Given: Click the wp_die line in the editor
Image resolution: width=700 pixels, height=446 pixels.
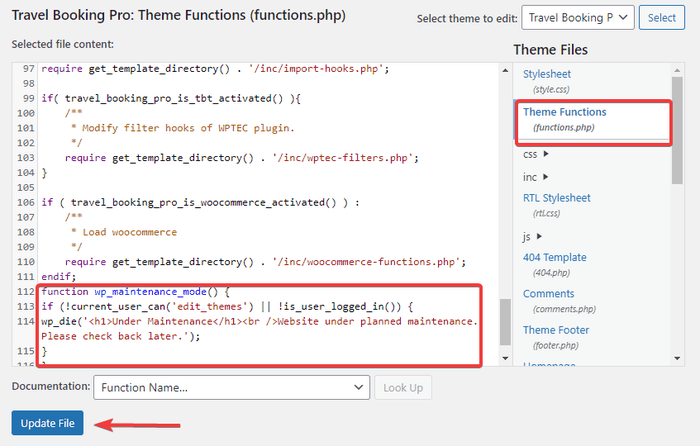Looking at the screenshot, I should click(x=260, y=321).
